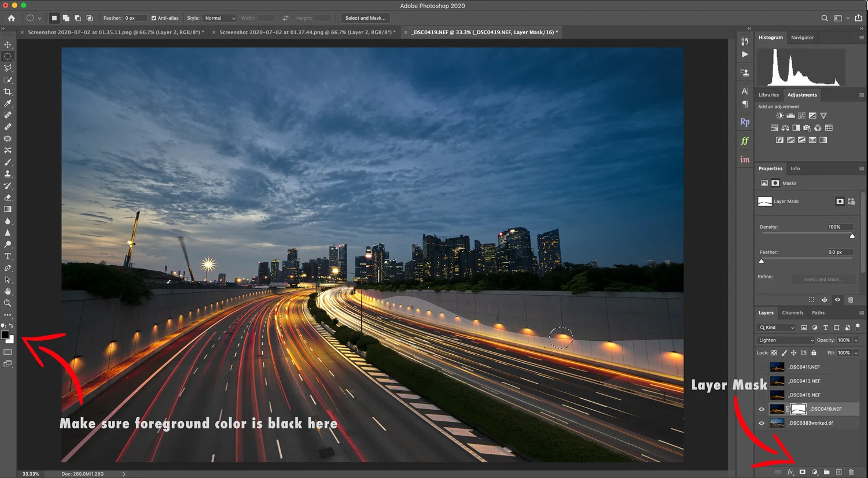Viewport: 868px width, 478px height.
Task: Add a Color Balance adjustment
Action: coord(785,128)
